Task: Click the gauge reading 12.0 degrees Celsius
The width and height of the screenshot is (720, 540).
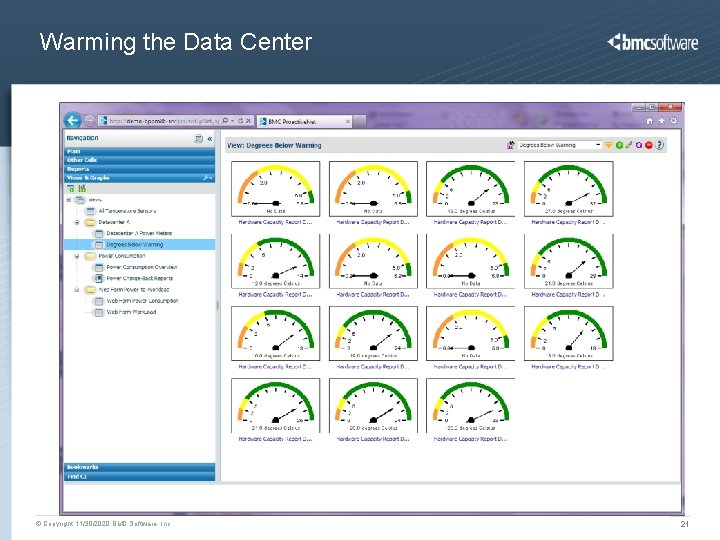Action: click(x=276, y=261)
